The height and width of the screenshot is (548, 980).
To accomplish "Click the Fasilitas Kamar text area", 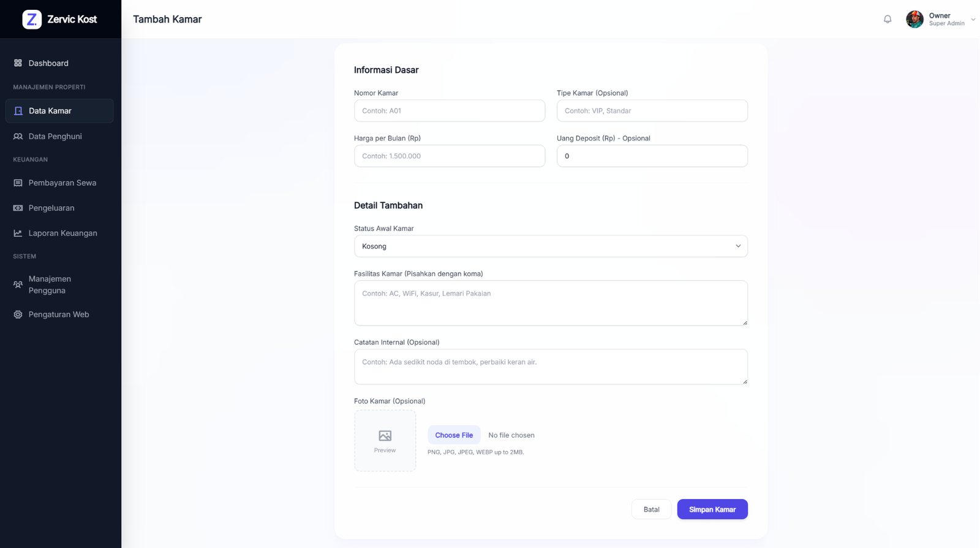I will [x=551, y=303].
